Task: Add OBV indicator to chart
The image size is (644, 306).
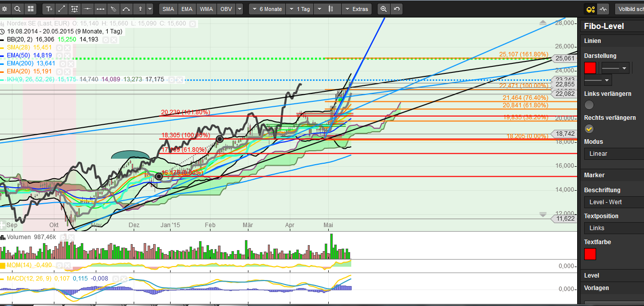Action: click(225, 9)
